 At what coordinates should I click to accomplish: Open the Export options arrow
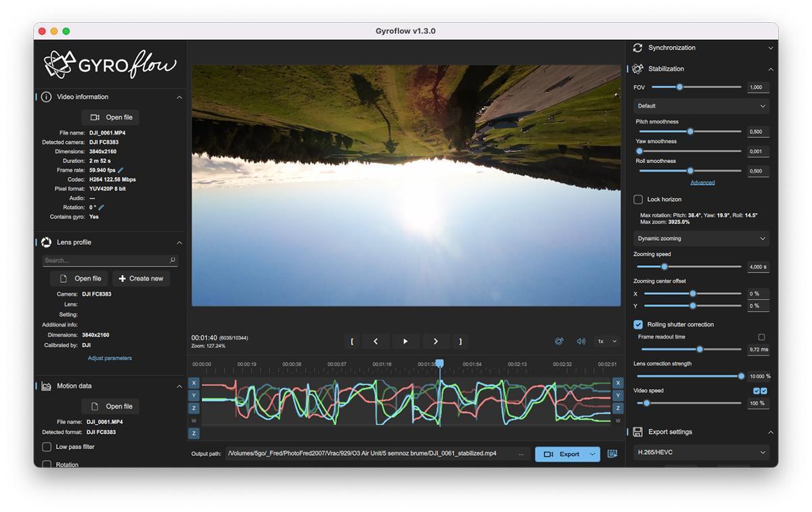(x=593, y=454)
